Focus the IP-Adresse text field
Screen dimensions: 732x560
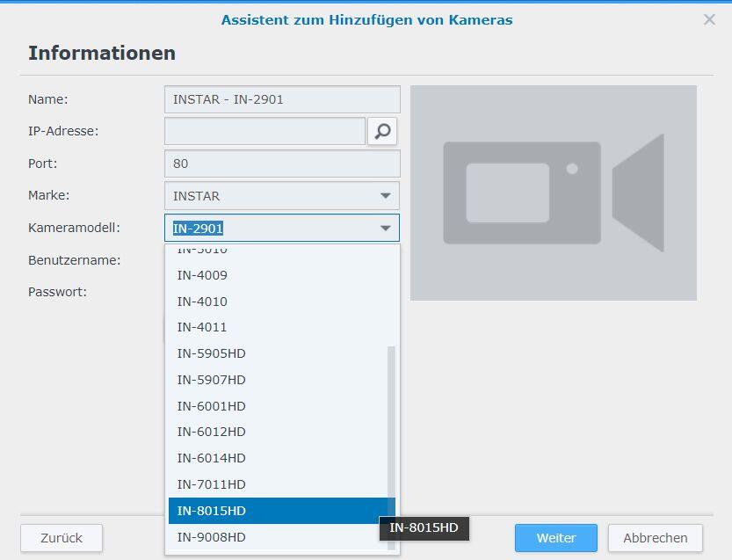click(x=265, y=131)
